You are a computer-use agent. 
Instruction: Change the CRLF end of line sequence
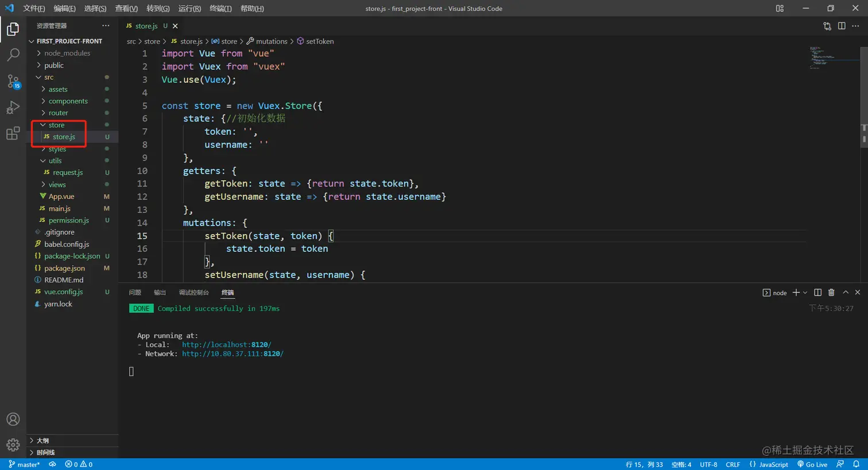[x=733, y=464]
